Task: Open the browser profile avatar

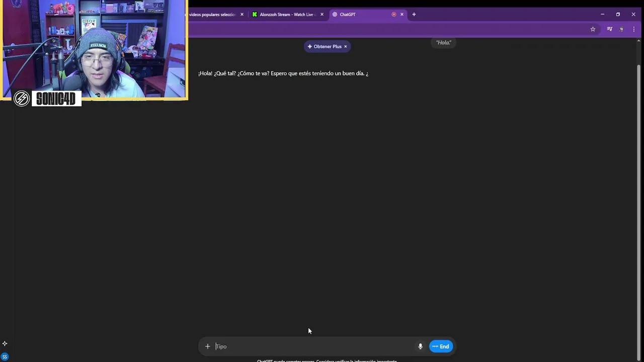Action: 622,29
